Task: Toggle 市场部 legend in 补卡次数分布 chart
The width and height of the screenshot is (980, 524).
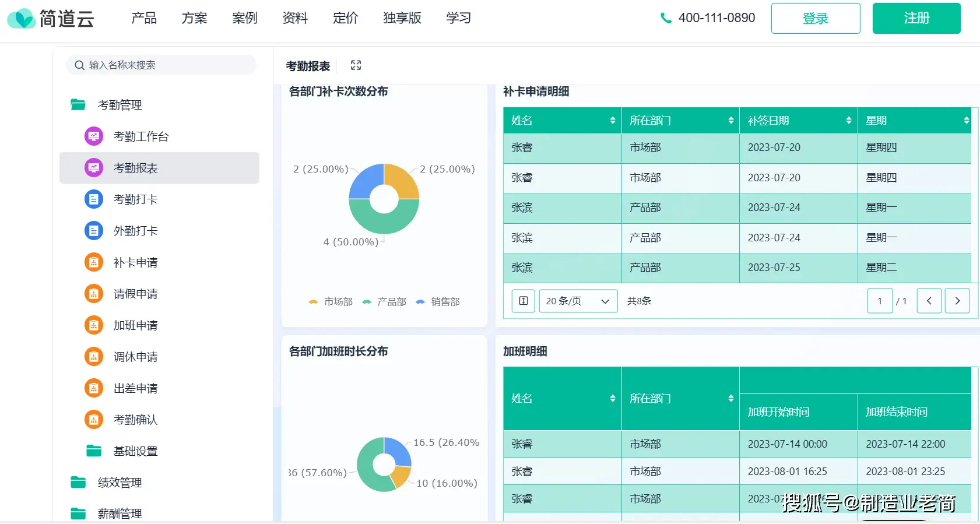Action: 331,302
